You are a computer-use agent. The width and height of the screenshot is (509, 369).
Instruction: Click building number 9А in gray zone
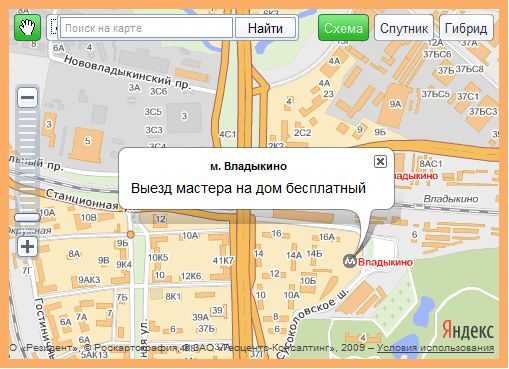pyautogui.click(x=395, y=104)
